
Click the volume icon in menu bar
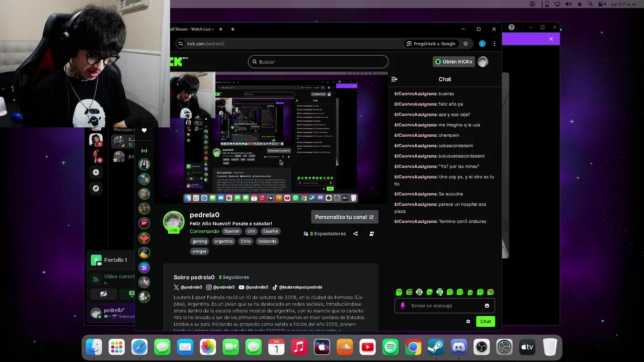click(569, 4)
